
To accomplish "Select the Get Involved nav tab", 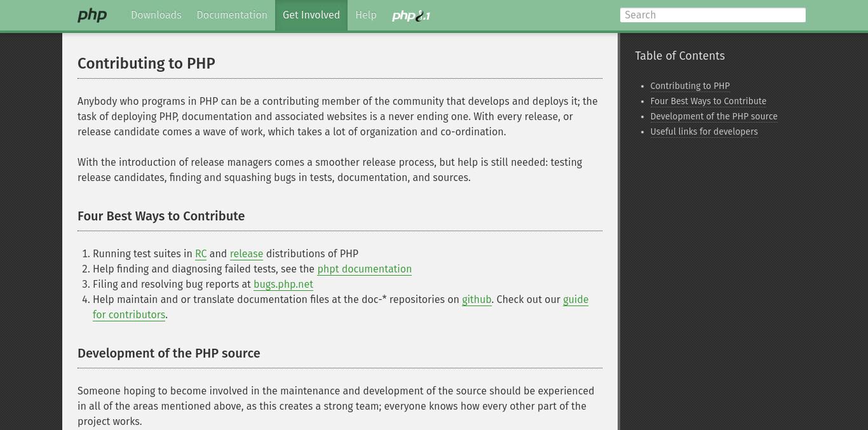I will point(311,15).
